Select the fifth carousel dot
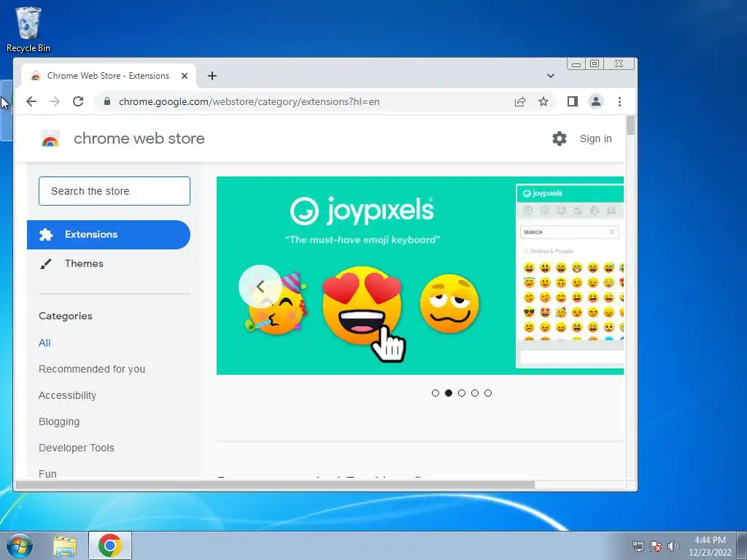The height and width of the screenshot is (560, 747). 488,393
